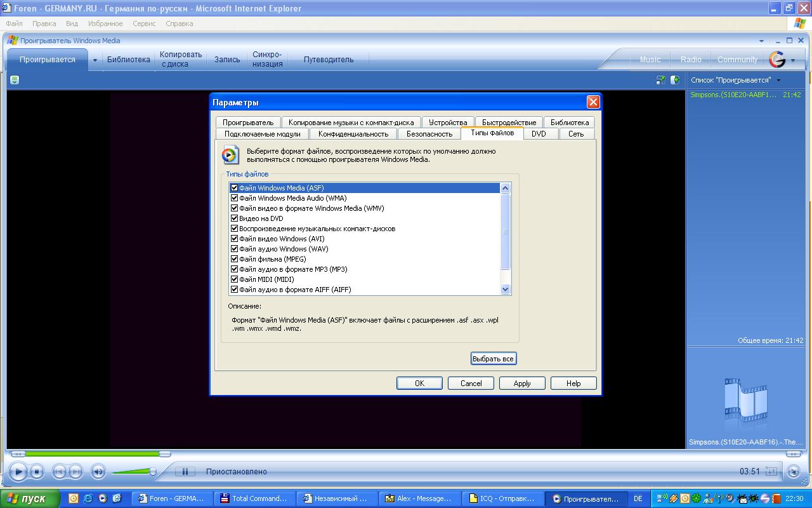The height and width of the screenshot is (508, 812).
Task: Open Избранное menu in Internet Explorer
Action: click(106, 23)
